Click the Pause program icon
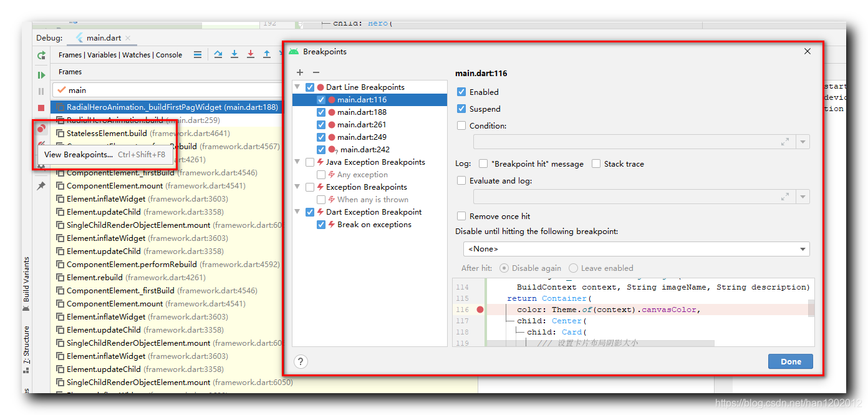 pos(41,91)
